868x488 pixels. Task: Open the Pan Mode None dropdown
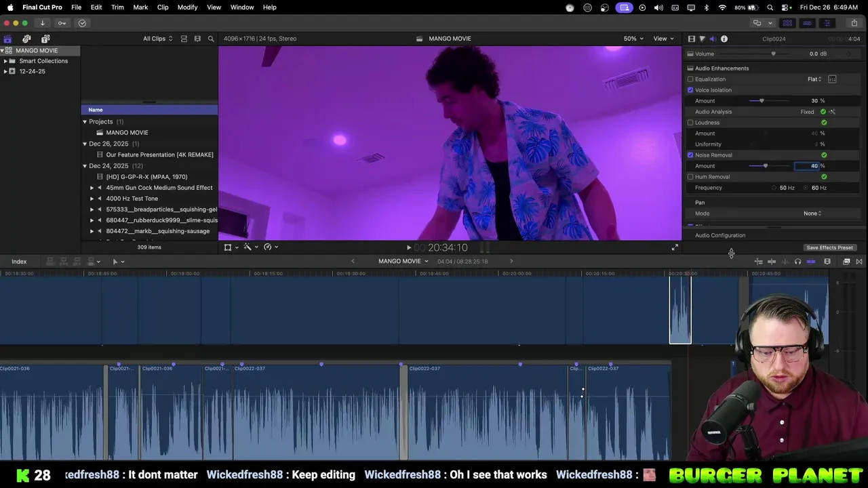coord(812,213)
